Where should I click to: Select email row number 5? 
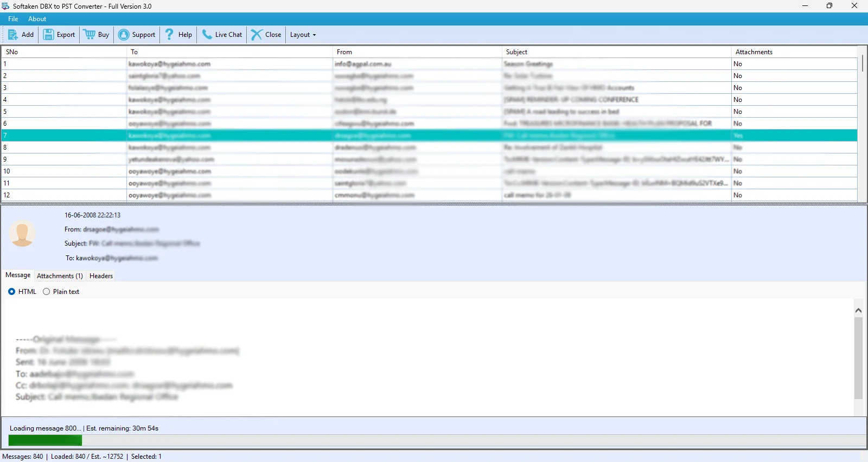[x=429, y=112]
